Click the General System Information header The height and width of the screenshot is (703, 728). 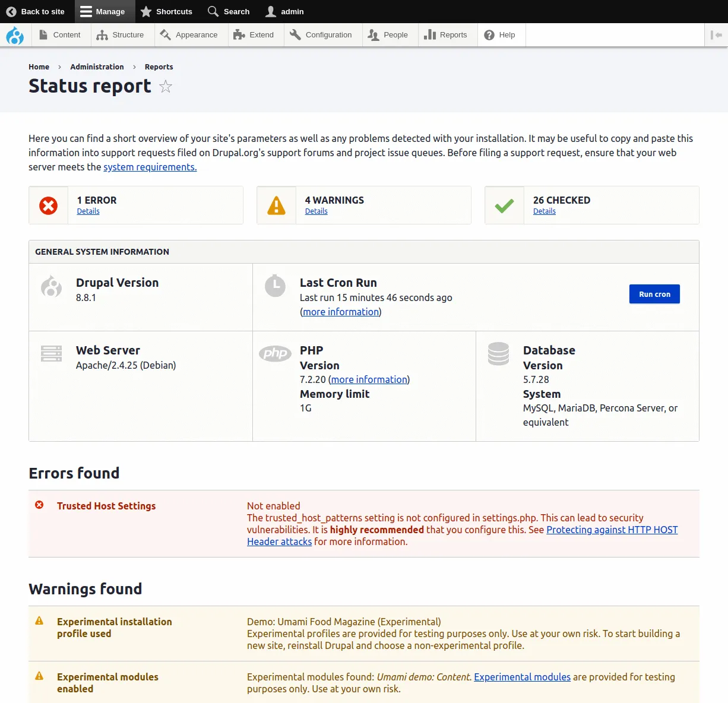tap(364, 252)
